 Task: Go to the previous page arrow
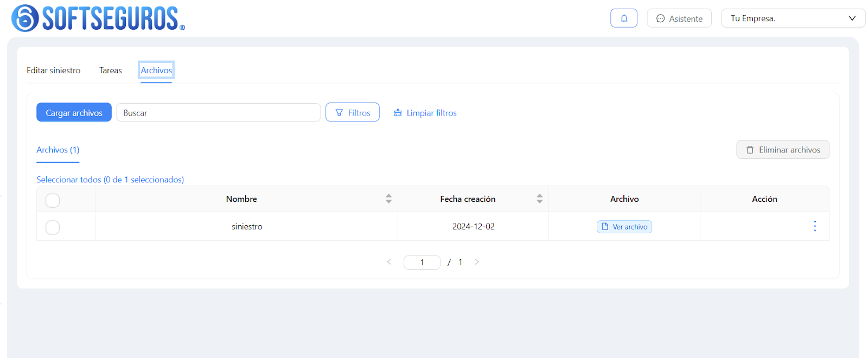389,262
